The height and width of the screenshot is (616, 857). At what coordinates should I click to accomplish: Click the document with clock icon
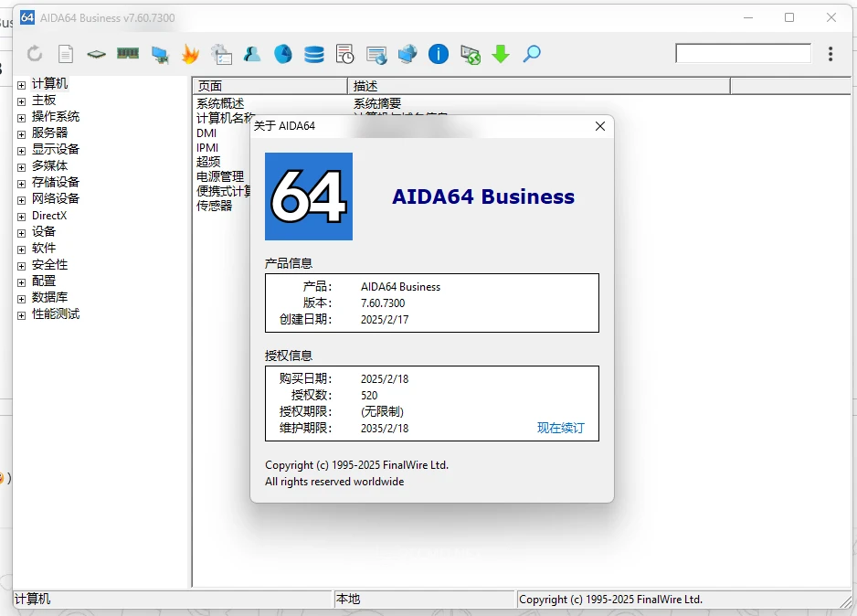[x=344, y=54]
